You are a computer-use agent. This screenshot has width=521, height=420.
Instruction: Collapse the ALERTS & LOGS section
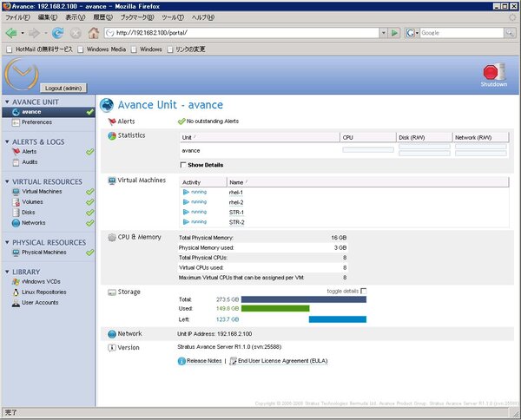click(x=7, y=141)
